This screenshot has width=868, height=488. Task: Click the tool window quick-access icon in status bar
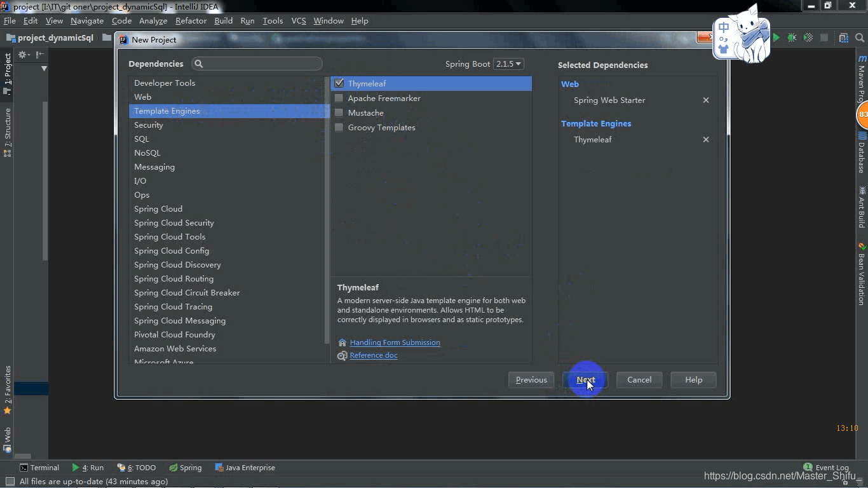pyautogui.click(x=10, y=482)
